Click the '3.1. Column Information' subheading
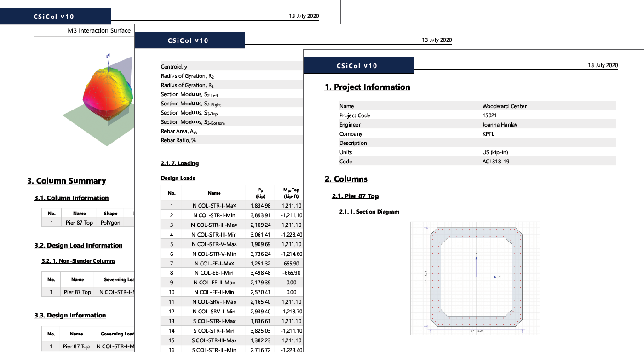Image resolution: width=644 pixels, height=352 pixels. click(71, 198)
